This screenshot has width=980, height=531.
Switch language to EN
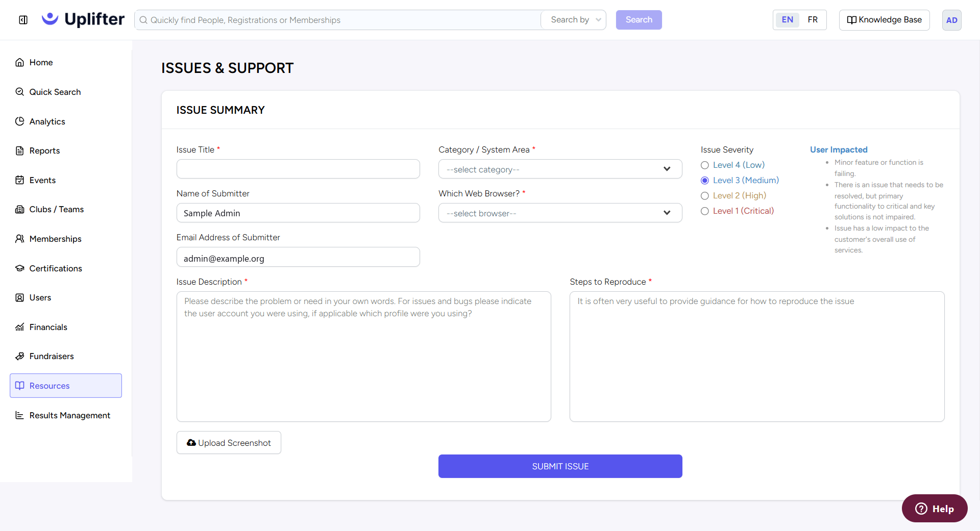788,20
